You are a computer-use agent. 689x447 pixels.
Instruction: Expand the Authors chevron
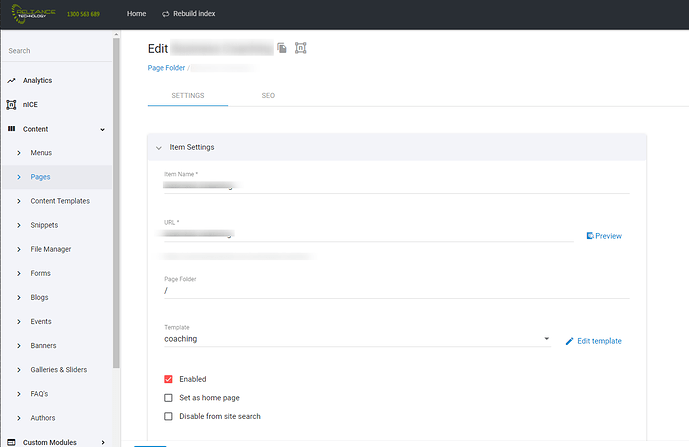[x=19, y=418]
